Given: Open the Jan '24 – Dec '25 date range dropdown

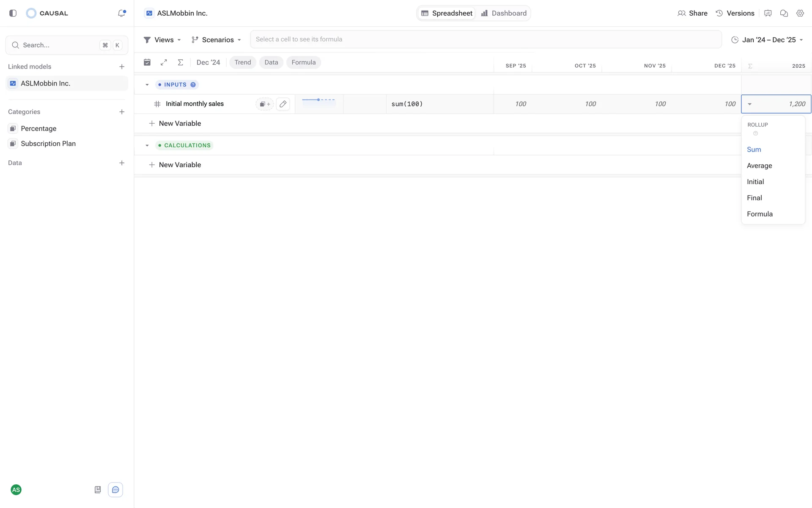Looking at the screenshot, I should (x=768, y=40).
